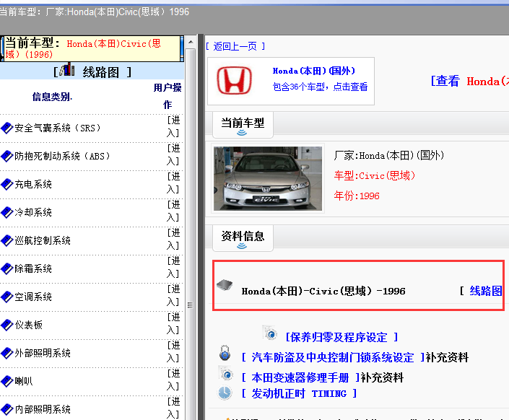Image resolution: width=509 pixels, height=420 pixels.
Task: Click the books icon in the 线路图 header
Action: [x=67, y=69]
